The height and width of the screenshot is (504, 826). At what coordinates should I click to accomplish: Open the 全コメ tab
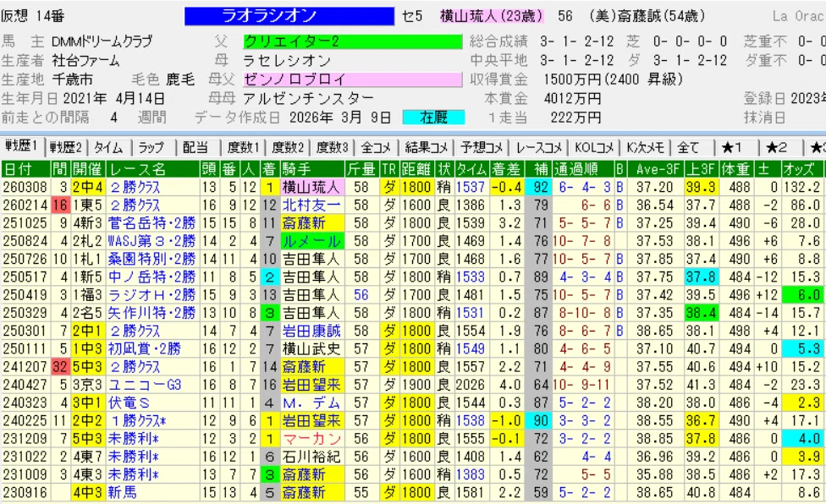pos(376,148)
